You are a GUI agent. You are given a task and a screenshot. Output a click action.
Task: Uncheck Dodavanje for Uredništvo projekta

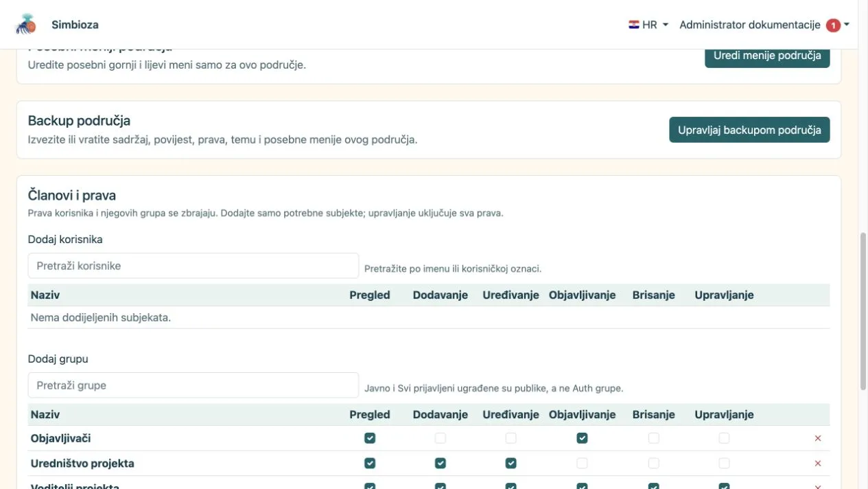coord(441,464)
